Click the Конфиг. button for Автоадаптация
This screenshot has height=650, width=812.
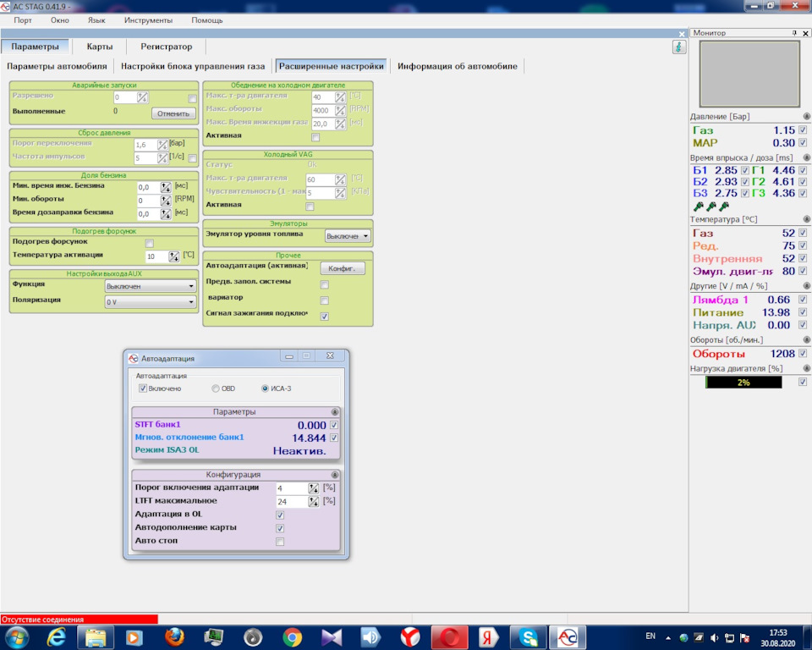click(343, 268)
